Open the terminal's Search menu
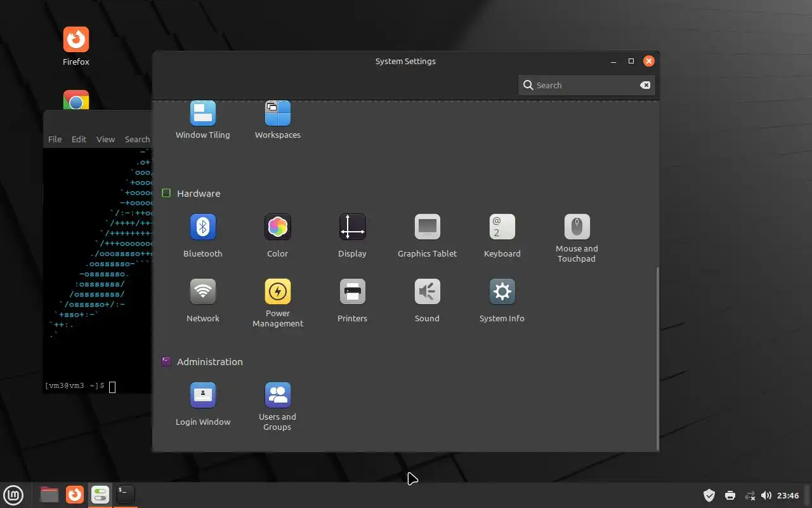 pos(137,139)
